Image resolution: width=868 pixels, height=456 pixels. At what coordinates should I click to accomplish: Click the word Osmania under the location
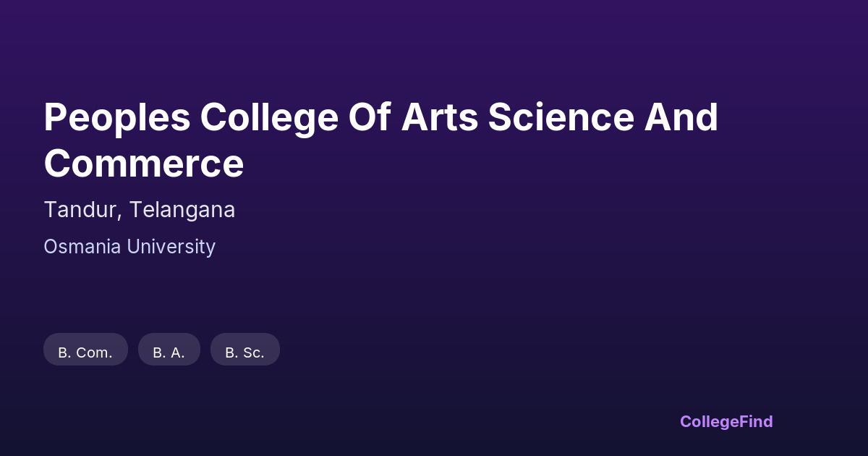[x=82, y=247]
